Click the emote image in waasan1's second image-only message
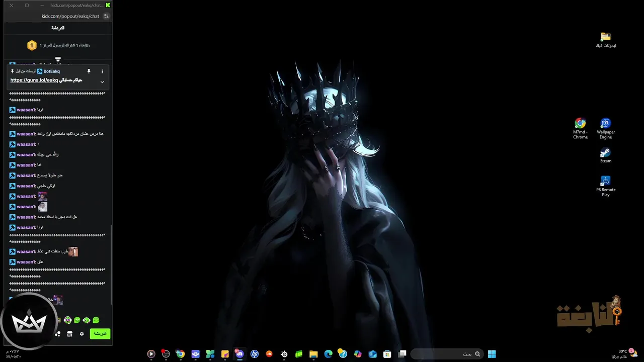Screen dimensions: 644x362 pyautogui.click(x=42, y=207)
